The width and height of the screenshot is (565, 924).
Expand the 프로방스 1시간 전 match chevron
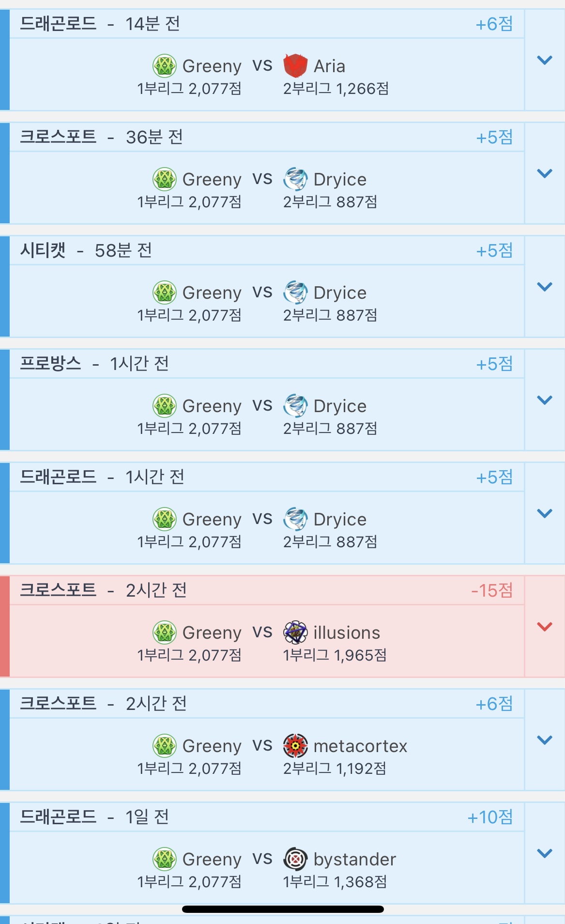click(x=545, y=400)
